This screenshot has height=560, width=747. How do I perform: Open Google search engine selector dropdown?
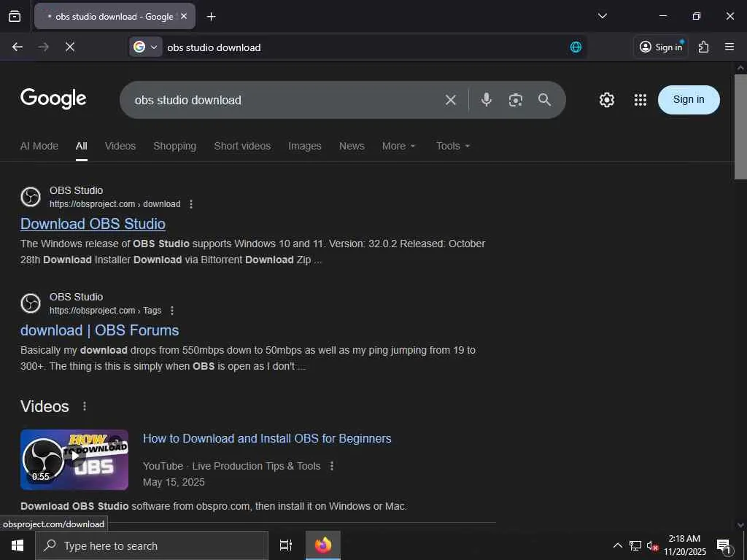145,47
